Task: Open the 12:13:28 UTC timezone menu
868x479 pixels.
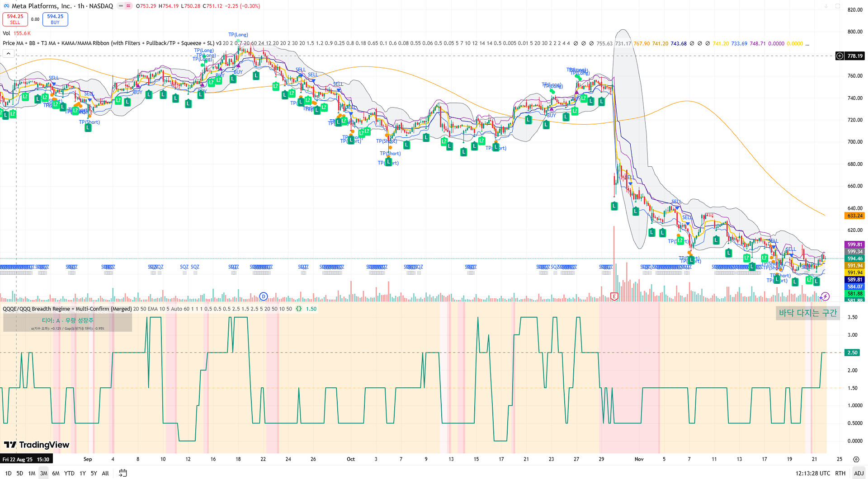Action: pos(812,473)
